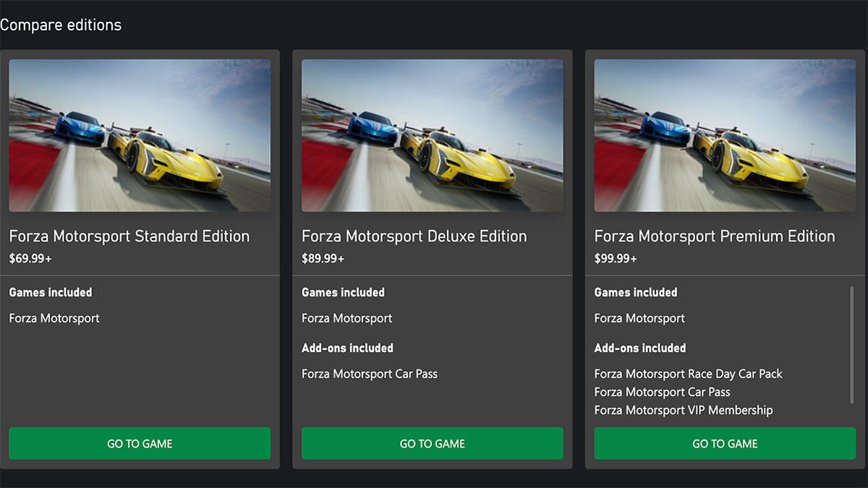Screen dimensions: 868x488
Task: Open Forza Motorsport Standard Edition page
Action: [129, 236]
